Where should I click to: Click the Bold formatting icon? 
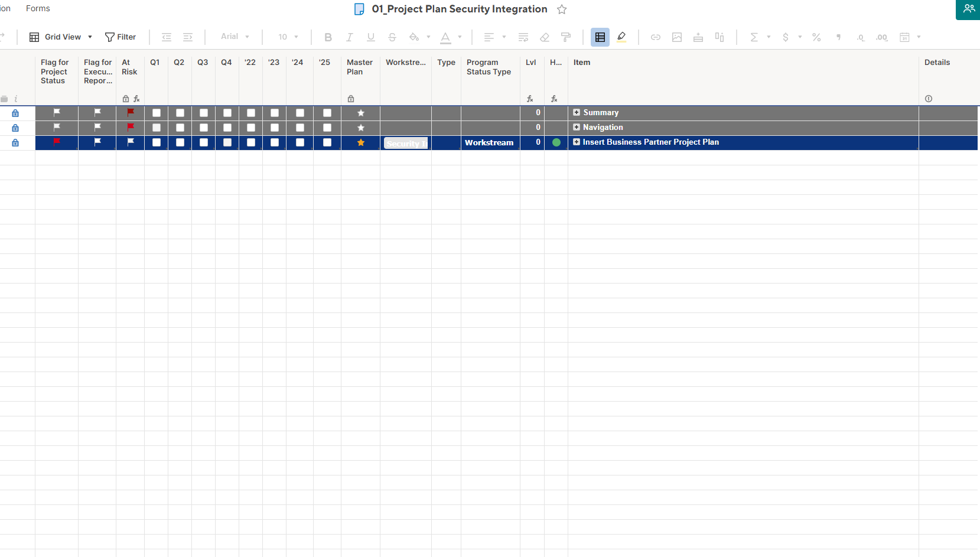(x=328, y=37)
